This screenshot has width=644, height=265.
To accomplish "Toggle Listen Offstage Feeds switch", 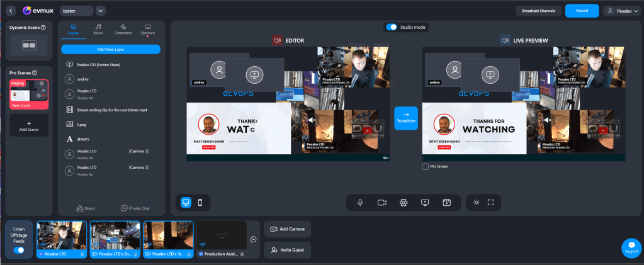I will [x=19, y=250].
